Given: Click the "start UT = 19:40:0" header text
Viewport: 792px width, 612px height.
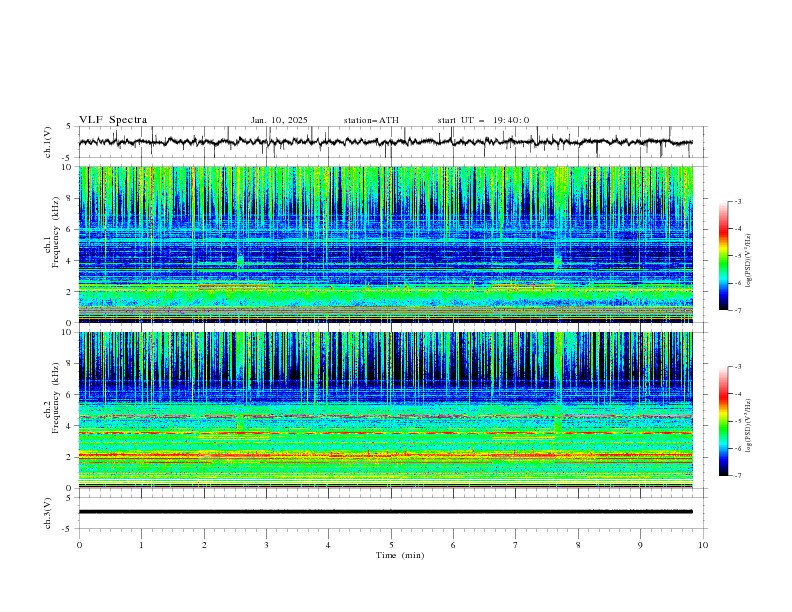Looking at the screenshot, I should tap(483, 120).
